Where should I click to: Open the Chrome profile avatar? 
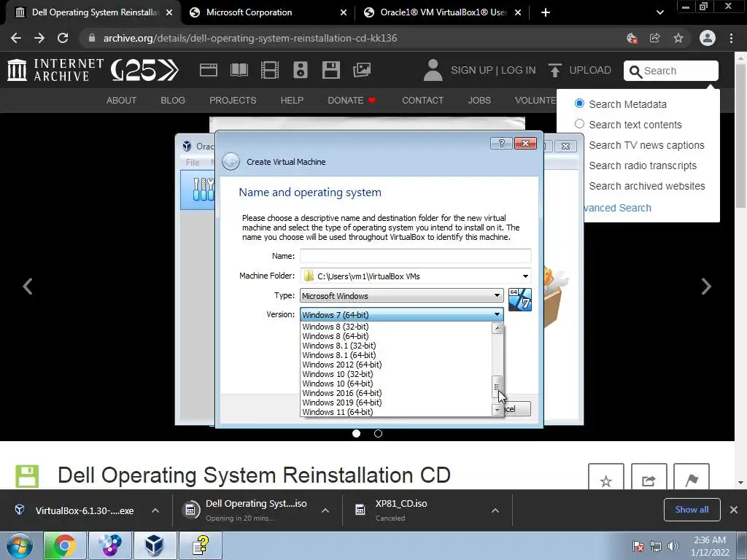click(x=708, y=38)
